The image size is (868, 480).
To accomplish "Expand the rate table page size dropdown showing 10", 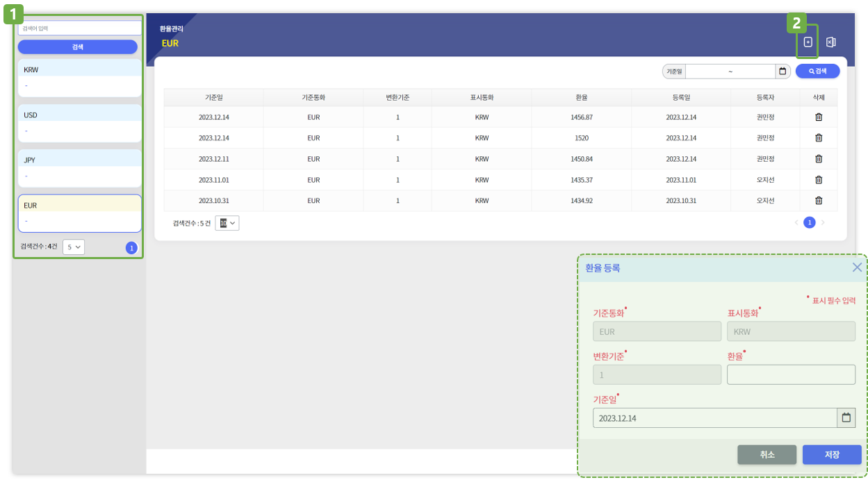I will pyautogui.click(x=227, y=223).
